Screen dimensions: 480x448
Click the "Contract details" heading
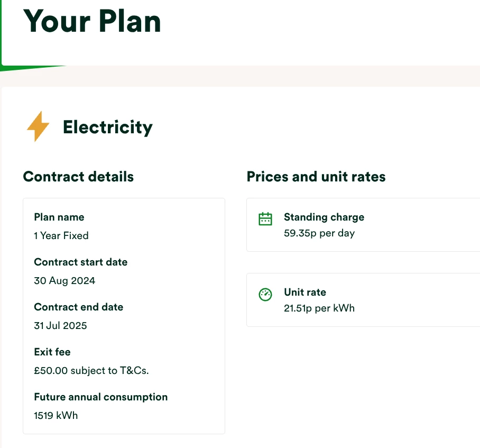coord(78,177)
